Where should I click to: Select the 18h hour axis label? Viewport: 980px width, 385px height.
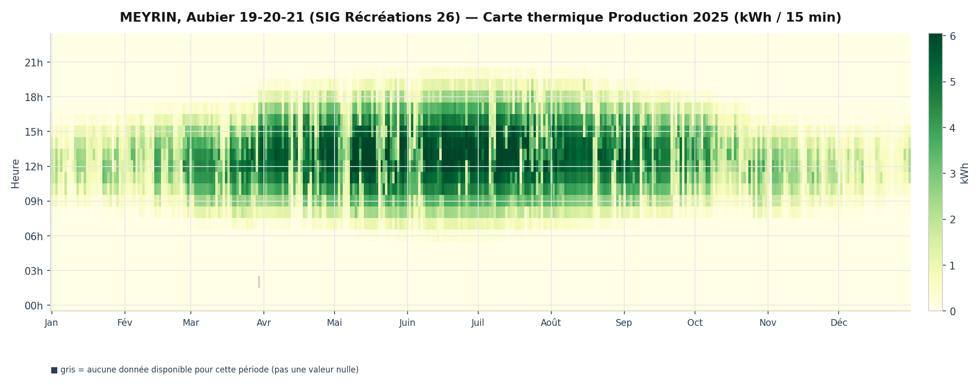click(x=34, y=97)
